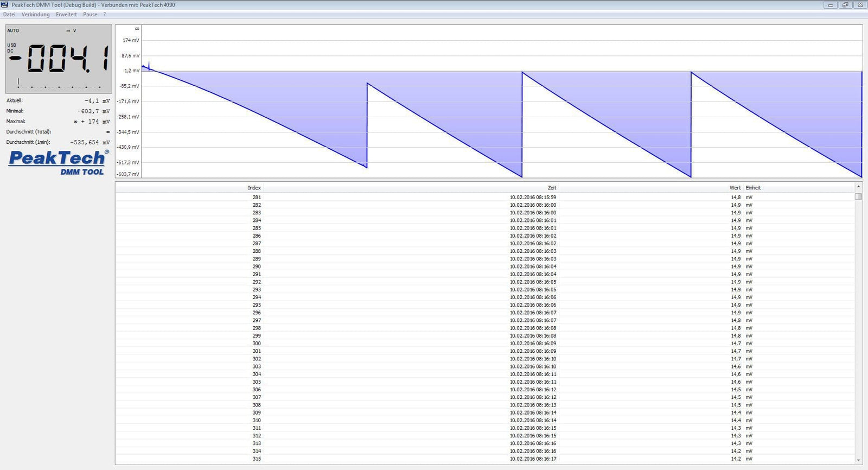Image resolution: width=868 pixels, height=470 pixels.
Task: Click the data table scrollbar thumb
Action: click(x=858, y=196)
